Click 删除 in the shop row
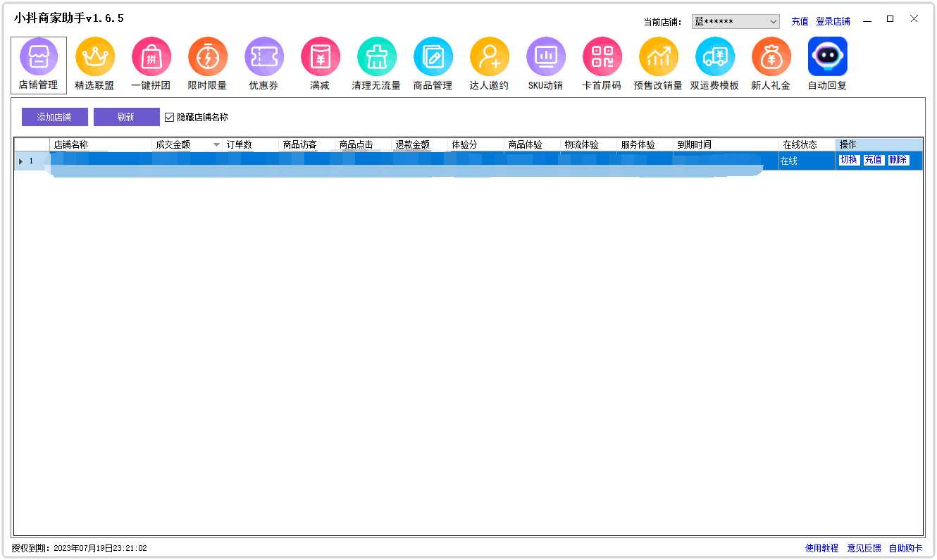The image size is (937, 560). click(898, 160)
